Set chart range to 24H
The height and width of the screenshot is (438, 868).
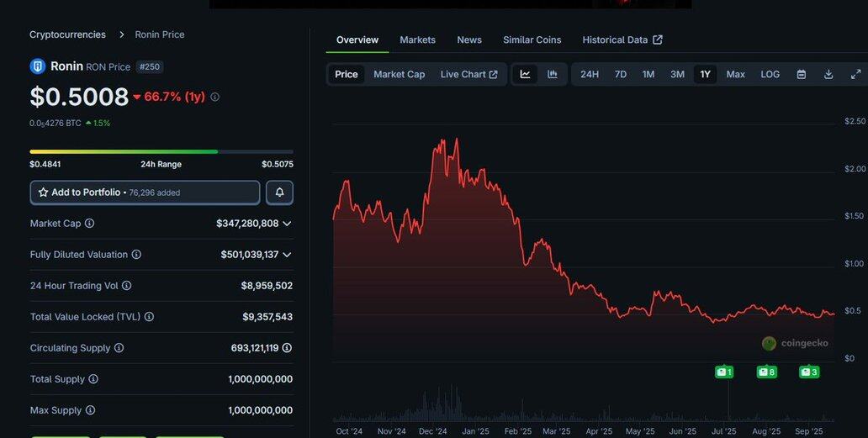590,74
